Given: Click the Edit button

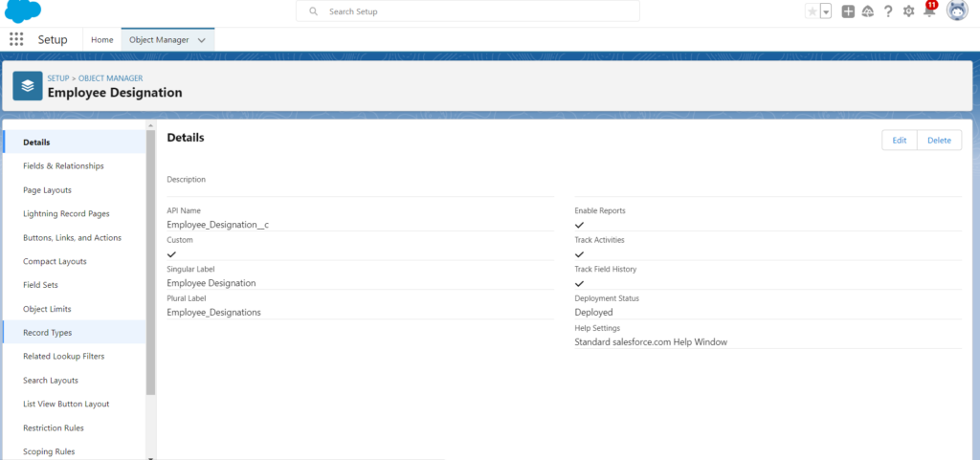Looking at the screenshot, I should point(900,141).
